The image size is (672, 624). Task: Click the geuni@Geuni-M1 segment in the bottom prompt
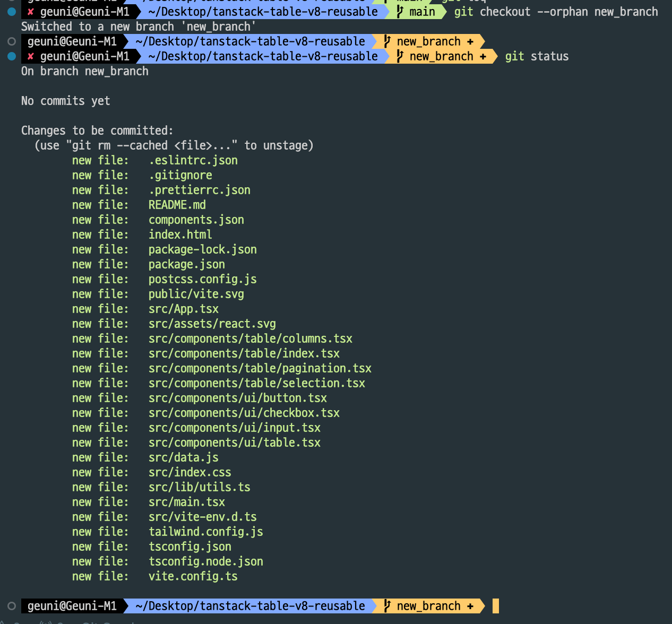click(72, 606)
